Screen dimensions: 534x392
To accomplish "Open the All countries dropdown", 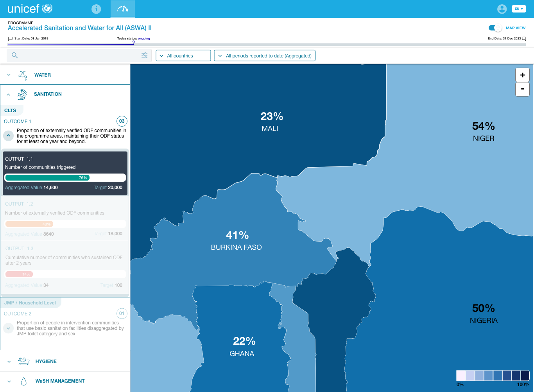I will pos(183,55).
